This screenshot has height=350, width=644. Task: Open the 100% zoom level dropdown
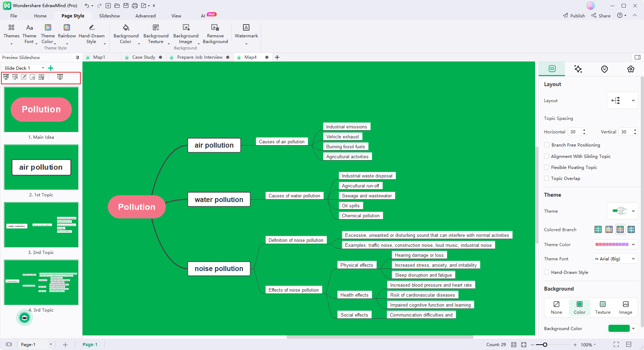click(588, 345)
